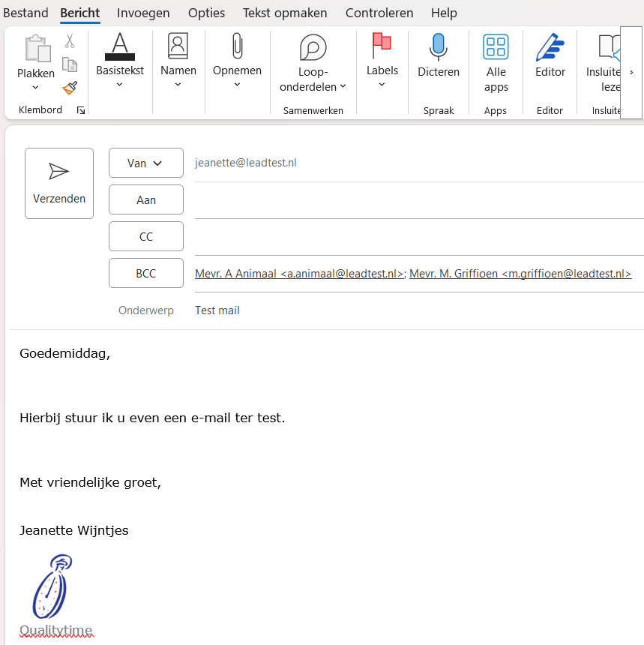Expand the Plakken dropdown arrow
This screenshot has width=644, height=645.
tap(35, 87)
